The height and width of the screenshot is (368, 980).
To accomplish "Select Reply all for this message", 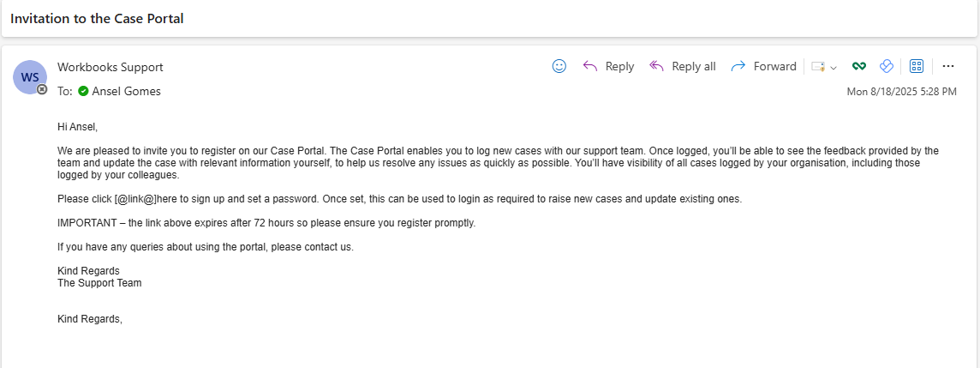I will click(x=683, y=66).
